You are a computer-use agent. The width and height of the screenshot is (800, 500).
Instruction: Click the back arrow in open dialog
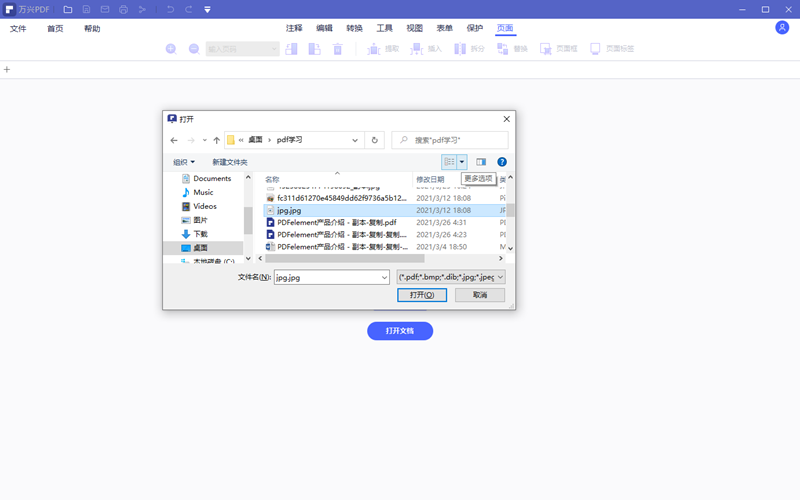[x=175, y=141]
